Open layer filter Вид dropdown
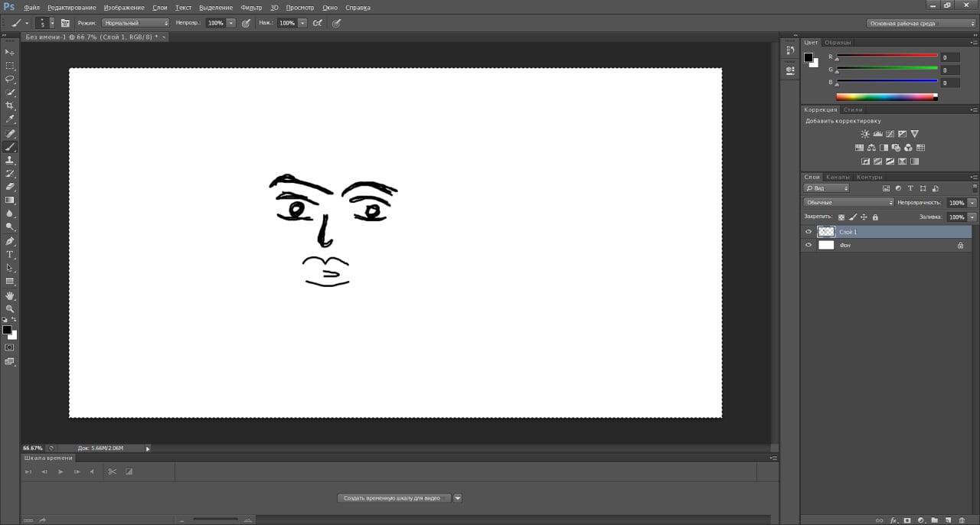The height and width of the screenshot is (525, 980). coord(826,187)
